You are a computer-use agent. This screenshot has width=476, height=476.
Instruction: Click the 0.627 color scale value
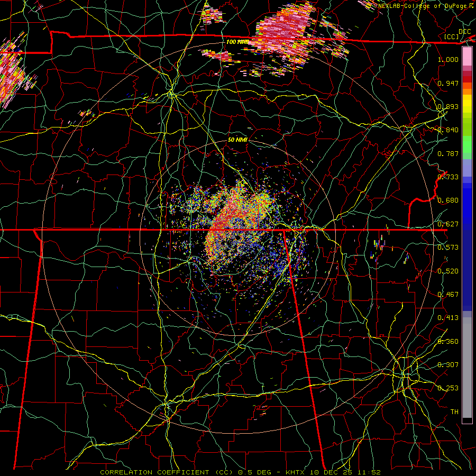(x=448, y=224)
